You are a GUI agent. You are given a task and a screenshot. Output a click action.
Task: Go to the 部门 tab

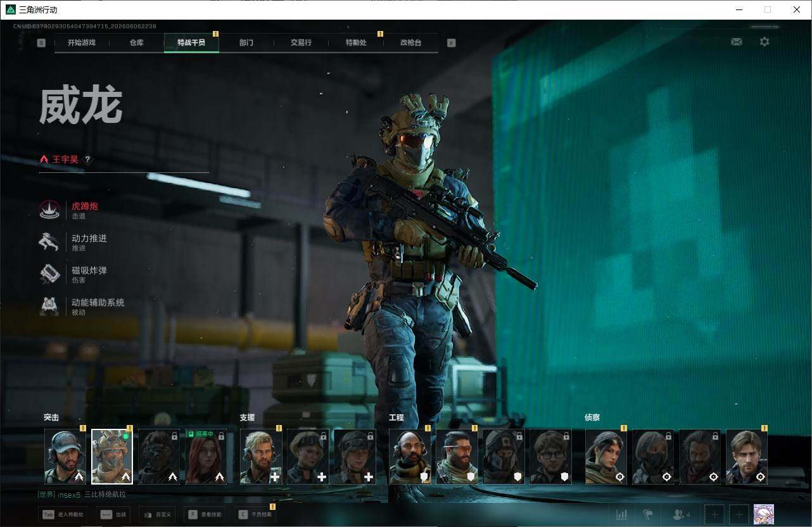pyautogui.click(x=246, y=42)
